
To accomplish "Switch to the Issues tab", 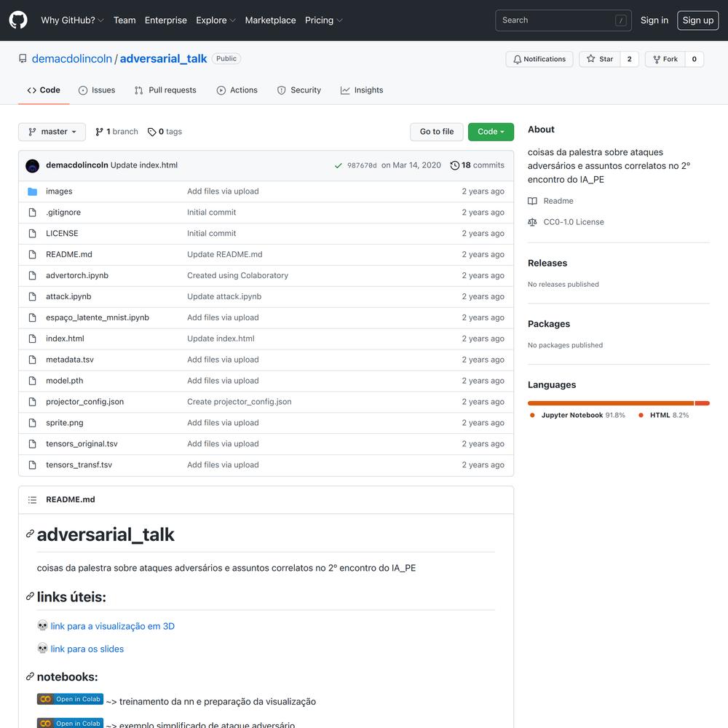I will (97, 90).
